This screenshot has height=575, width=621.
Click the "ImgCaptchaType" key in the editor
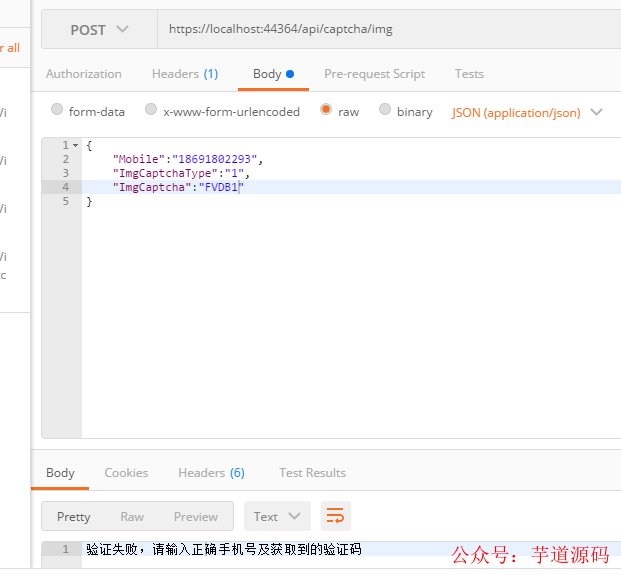165,173
